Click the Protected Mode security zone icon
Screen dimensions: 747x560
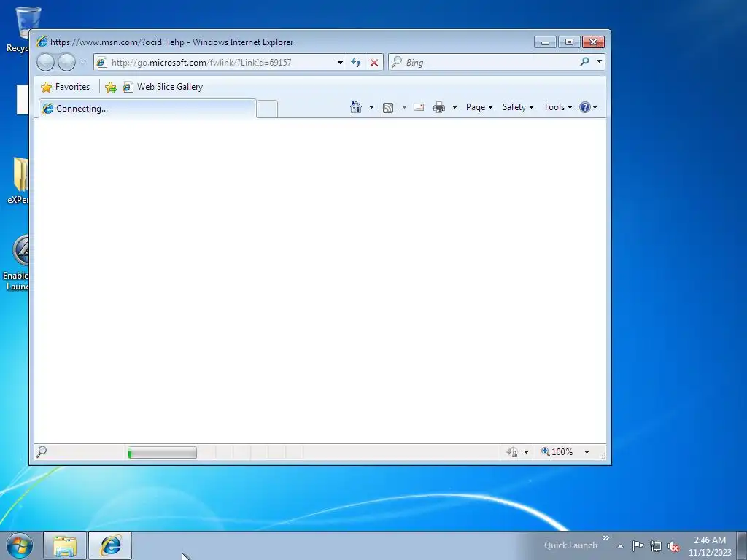click(x=513, y=452)
